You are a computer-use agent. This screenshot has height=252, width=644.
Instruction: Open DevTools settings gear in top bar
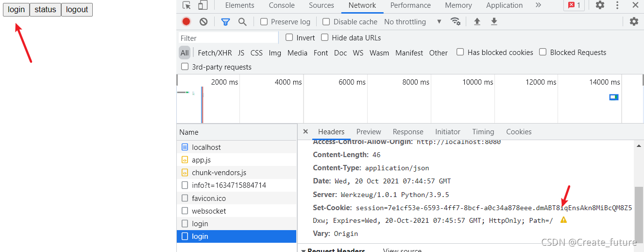(600, 5)
